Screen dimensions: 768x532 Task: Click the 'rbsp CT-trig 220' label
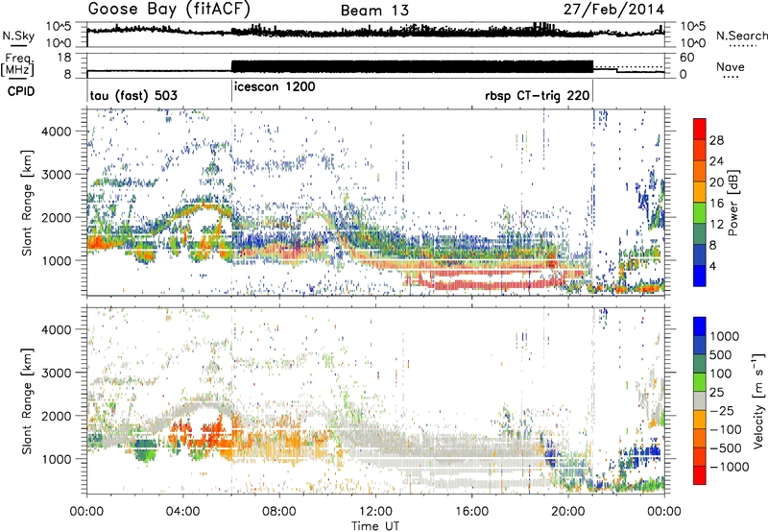click(x=535, y=97)
